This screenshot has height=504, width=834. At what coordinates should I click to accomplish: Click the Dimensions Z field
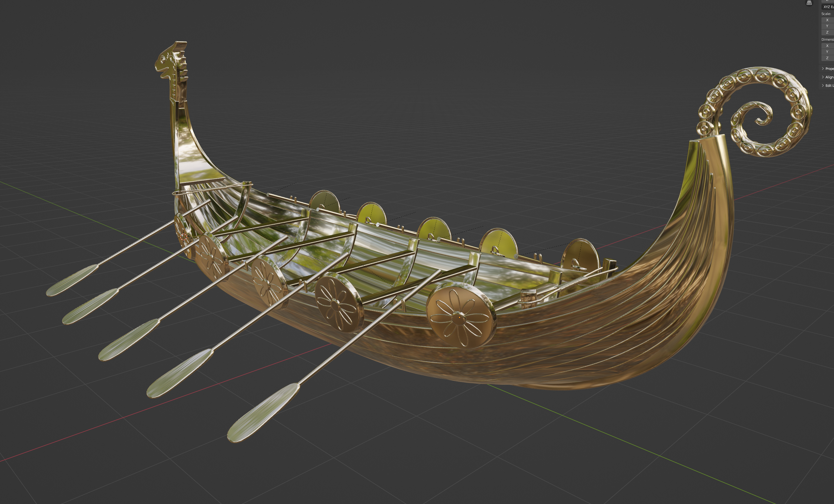pos(828,58)
